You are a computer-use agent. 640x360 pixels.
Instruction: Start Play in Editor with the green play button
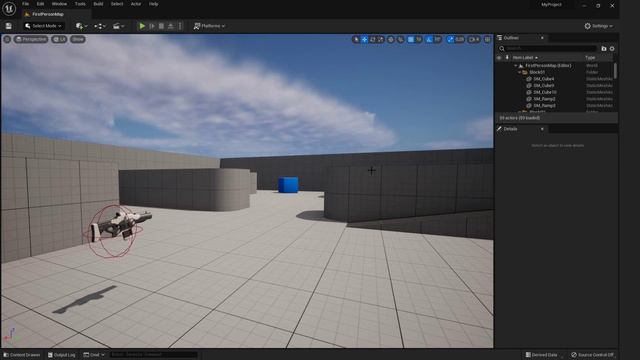(142, 26)
